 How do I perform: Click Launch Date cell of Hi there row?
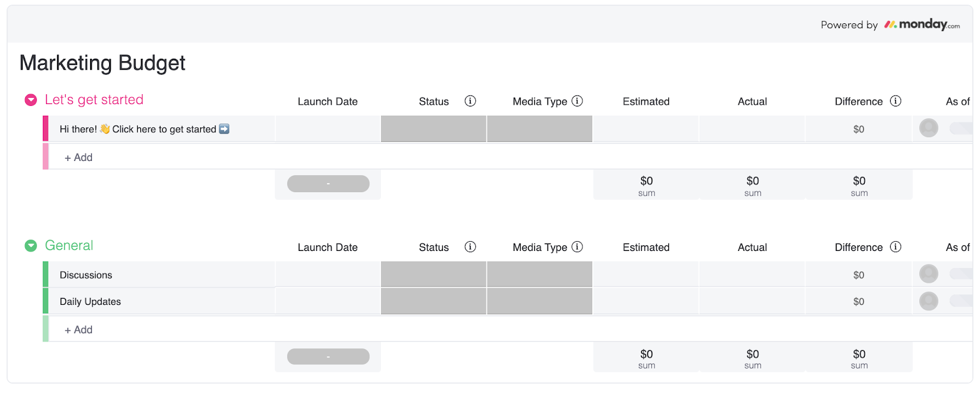pyautogui.click(x=328, y=129)
